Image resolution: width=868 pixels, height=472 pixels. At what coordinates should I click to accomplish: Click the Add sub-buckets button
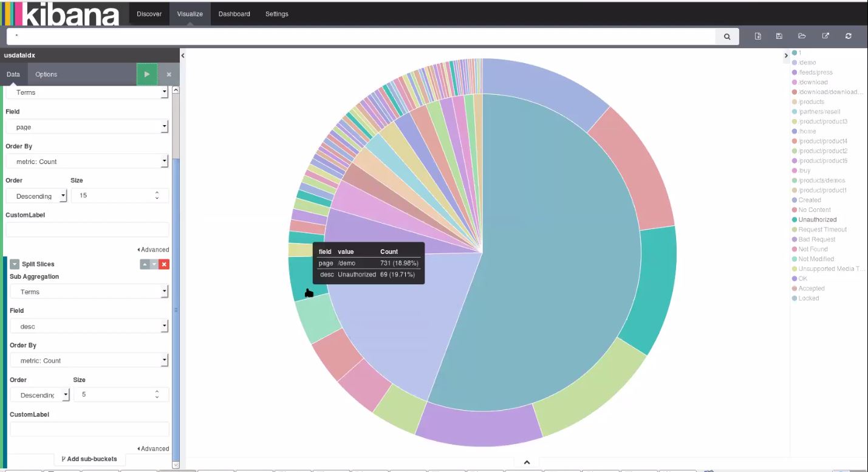[90, 459]
